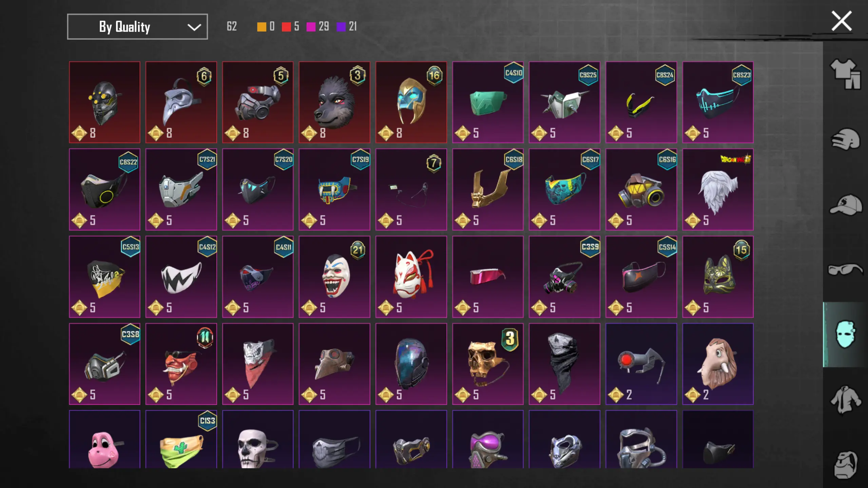The image size is (868, 488).
Task: Select the black wolf head mask
Action: pos(334,102)
